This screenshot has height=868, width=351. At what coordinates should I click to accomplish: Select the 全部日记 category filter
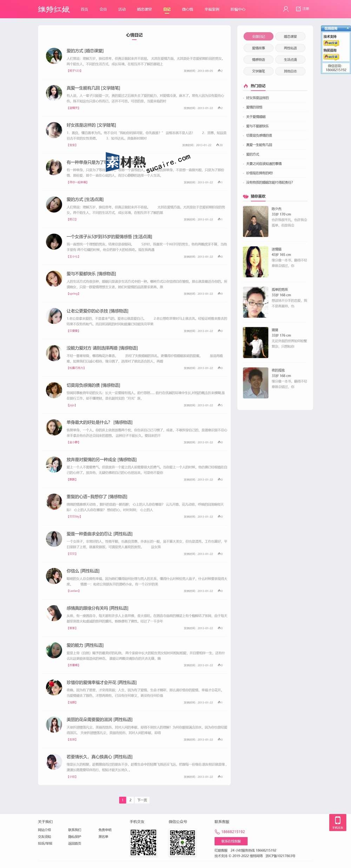(258, 37)
